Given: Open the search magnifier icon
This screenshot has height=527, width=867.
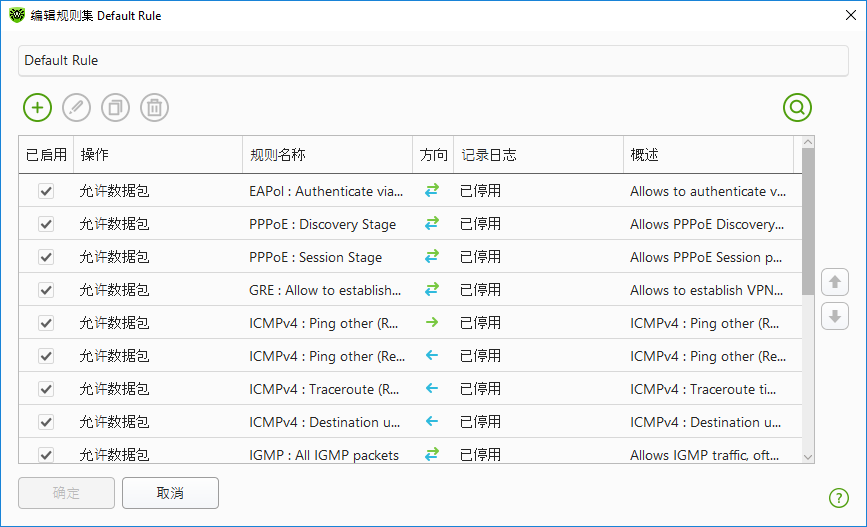Looking at the screenshot, I should tap(797, 107).
